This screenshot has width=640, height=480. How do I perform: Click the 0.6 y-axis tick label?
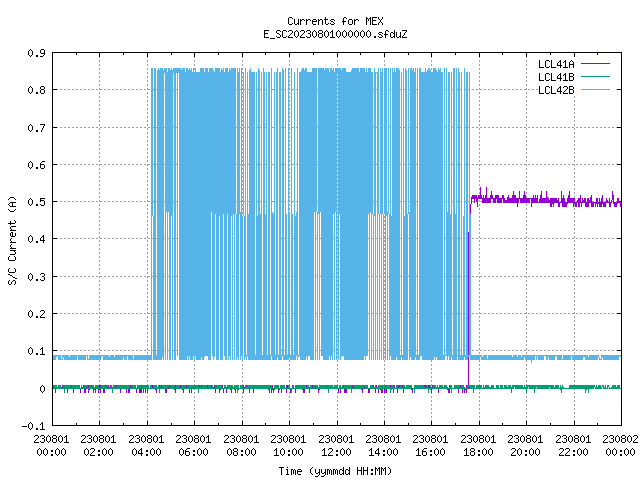[x=36, y=165]
